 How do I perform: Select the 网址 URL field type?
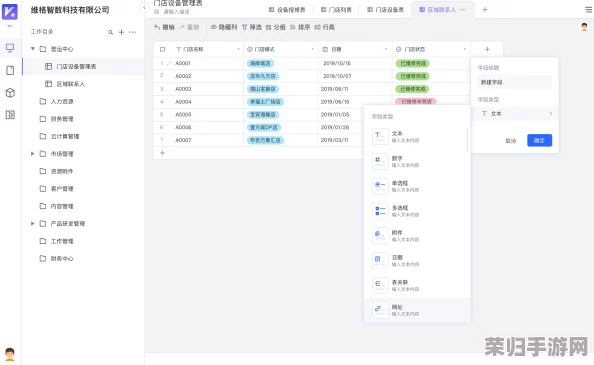[x=417, y=310]
